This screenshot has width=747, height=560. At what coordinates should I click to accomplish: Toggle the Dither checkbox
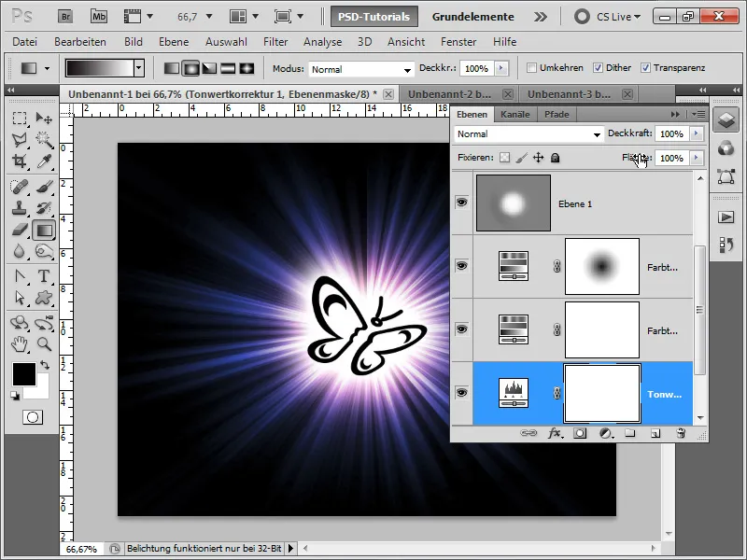(x=598, y=68)
